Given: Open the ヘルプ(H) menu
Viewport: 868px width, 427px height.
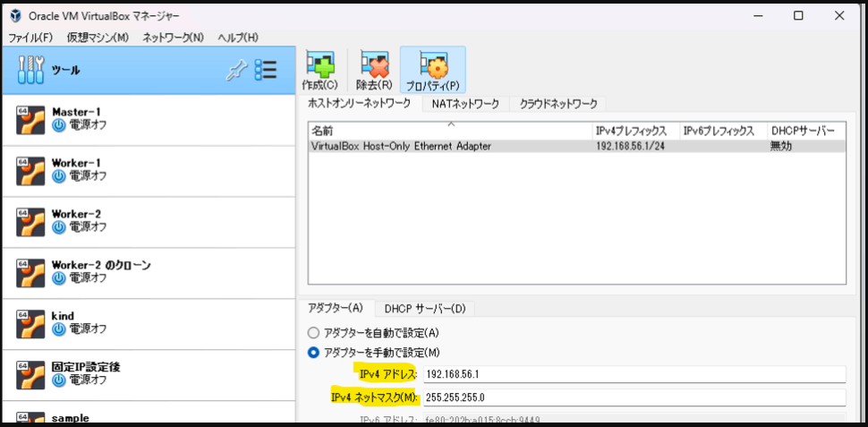Looking at the screenshot, I should (238, 38).
